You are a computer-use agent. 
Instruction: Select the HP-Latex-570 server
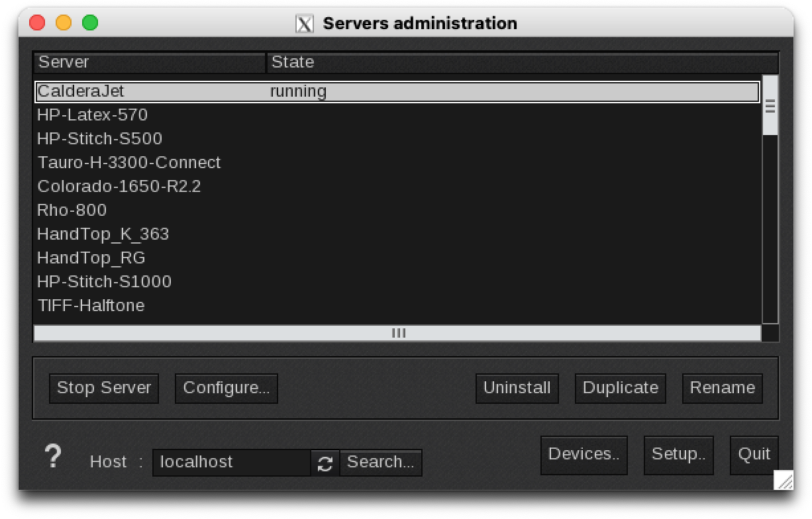pos(93,115)
